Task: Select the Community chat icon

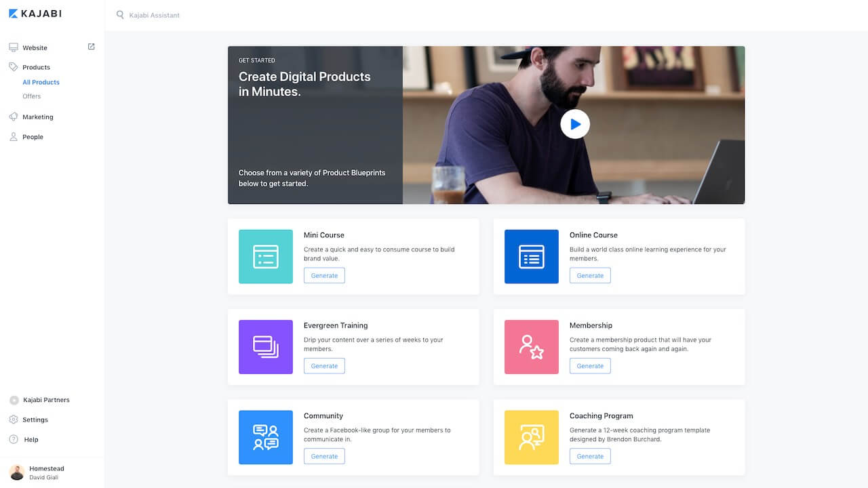Action: point(266,437)
